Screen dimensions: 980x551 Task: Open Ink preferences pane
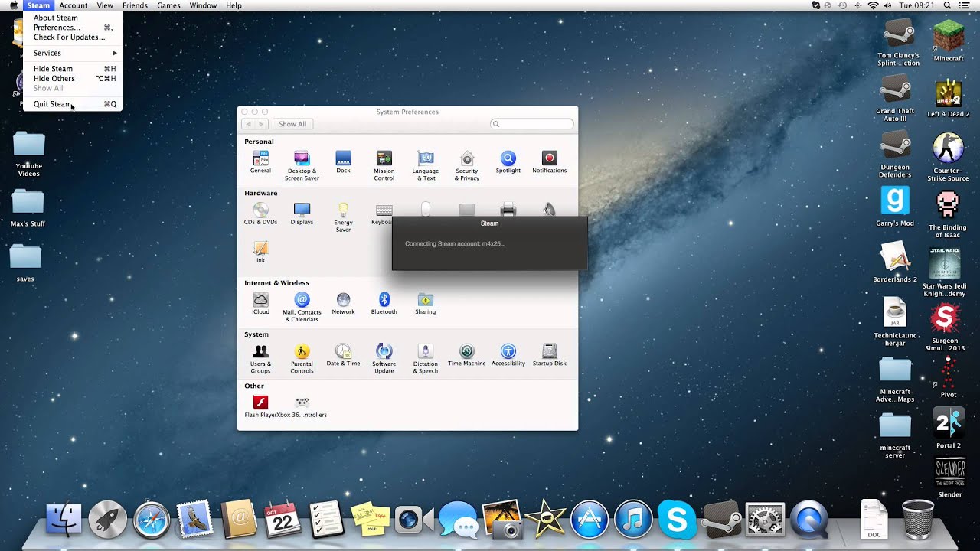click(x=260, y=252)
